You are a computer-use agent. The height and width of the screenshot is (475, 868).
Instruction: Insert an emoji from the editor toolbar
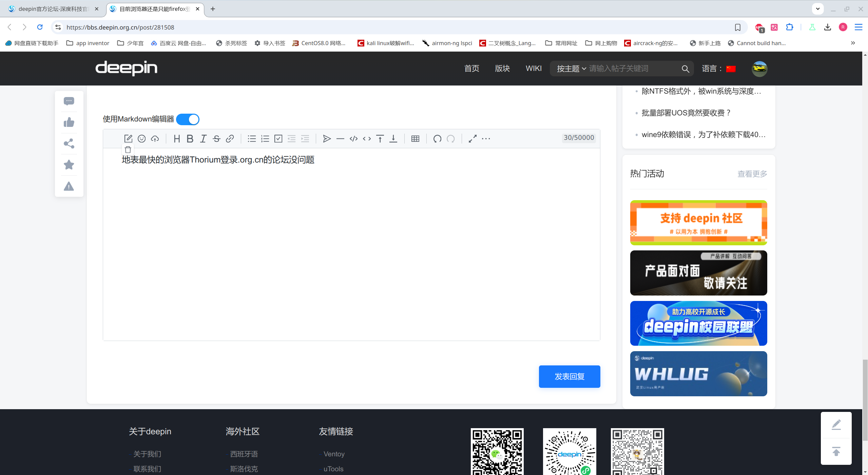141,138
